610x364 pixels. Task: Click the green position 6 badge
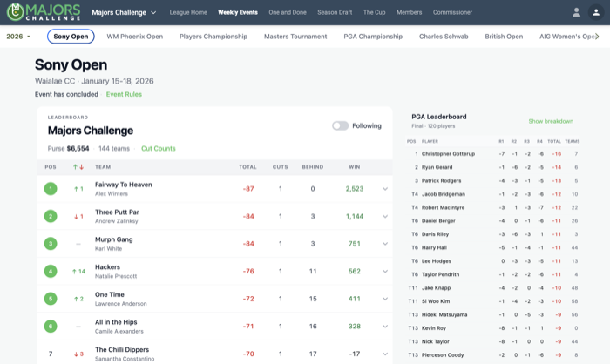click(51, 327)
